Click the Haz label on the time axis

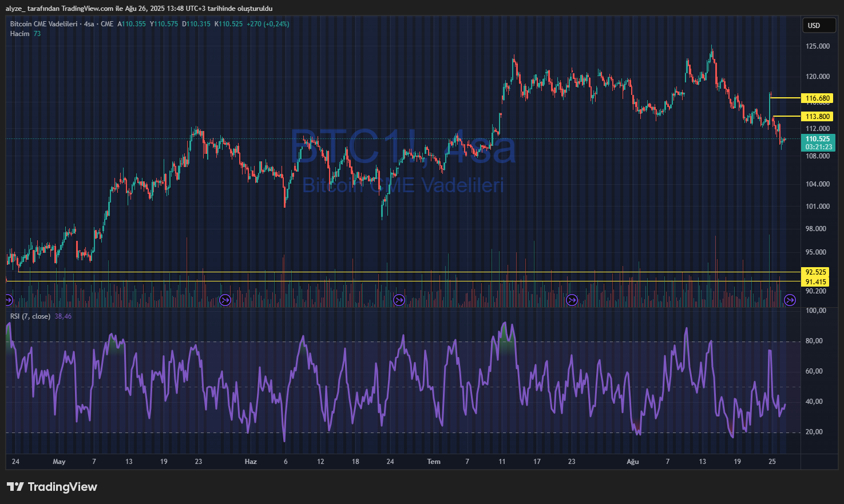point(251,462)
